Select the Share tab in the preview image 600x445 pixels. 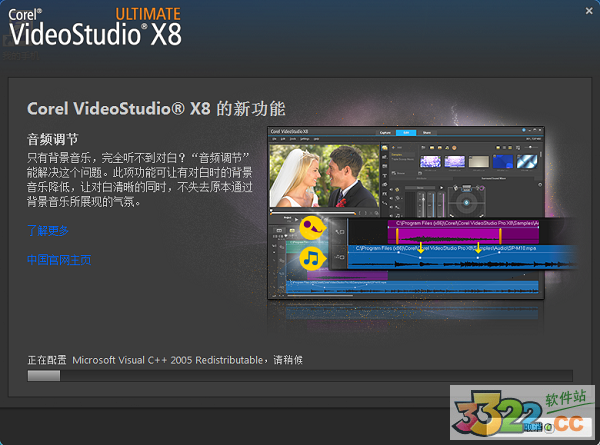click(x=427, y=132)
